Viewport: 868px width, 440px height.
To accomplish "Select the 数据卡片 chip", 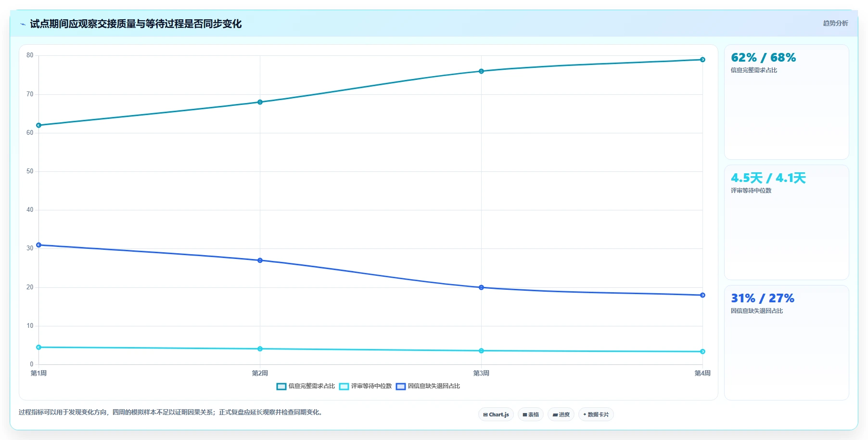I will coord(596,414).
